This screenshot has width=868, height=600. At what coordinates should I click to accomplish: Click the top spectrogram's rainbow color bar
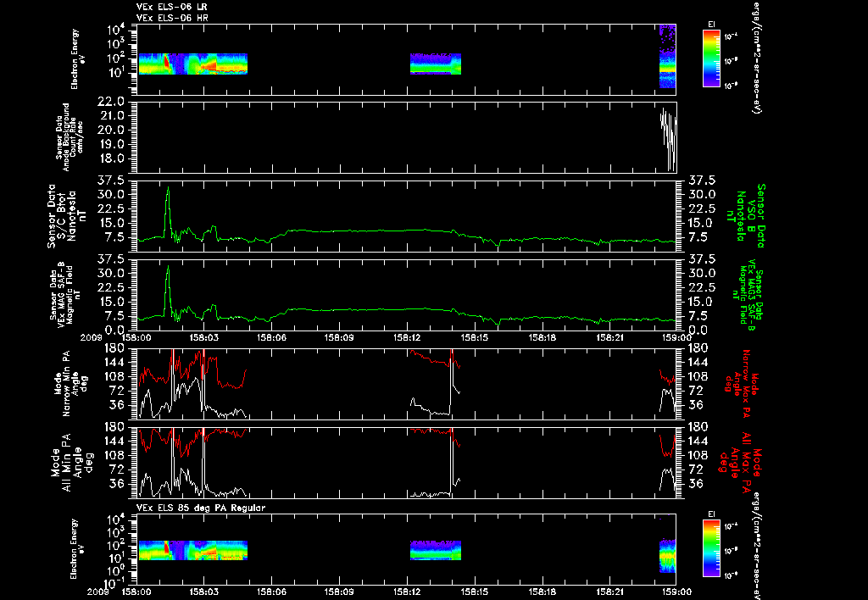pos(711,58)
